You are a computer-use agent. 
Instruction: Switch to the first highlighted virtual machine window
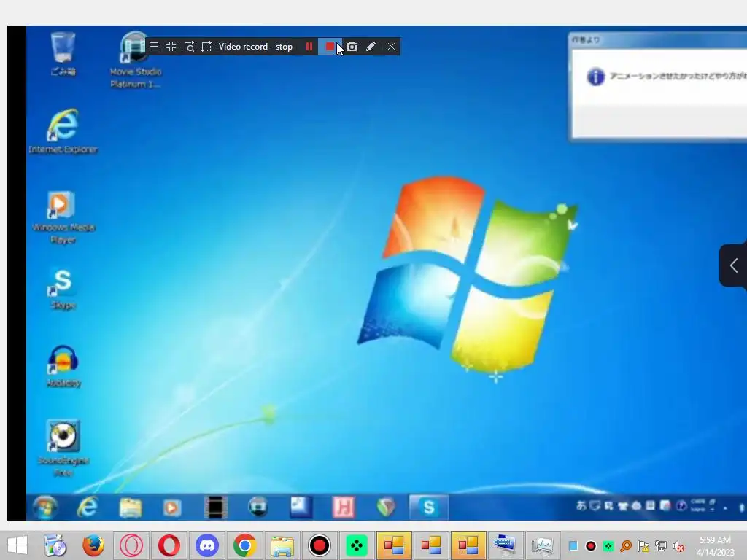(x=394, y=545)
